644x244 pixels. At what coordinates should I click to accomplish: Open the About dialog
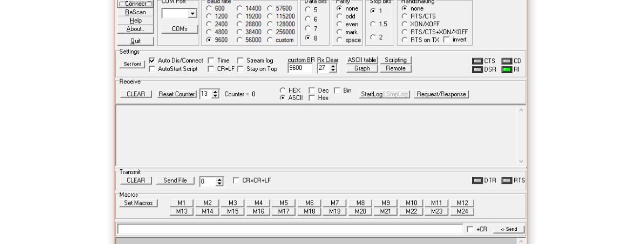[x=136, y=29]
